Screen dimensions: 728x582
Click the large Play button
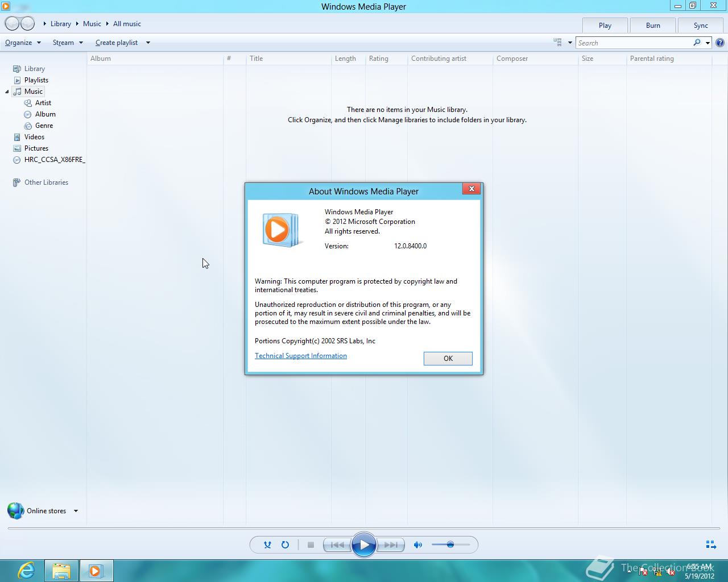tap(364, 545)
